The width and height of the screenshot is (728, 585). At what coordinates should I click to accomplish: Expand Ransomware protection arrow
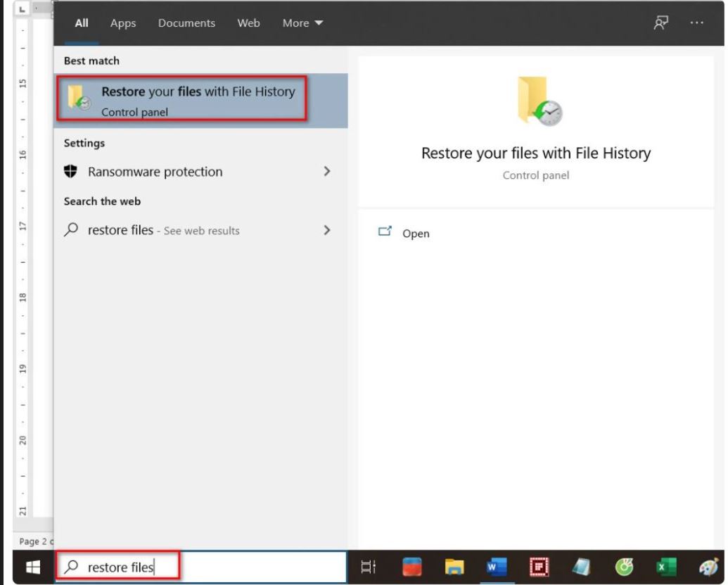click(326, 172)
